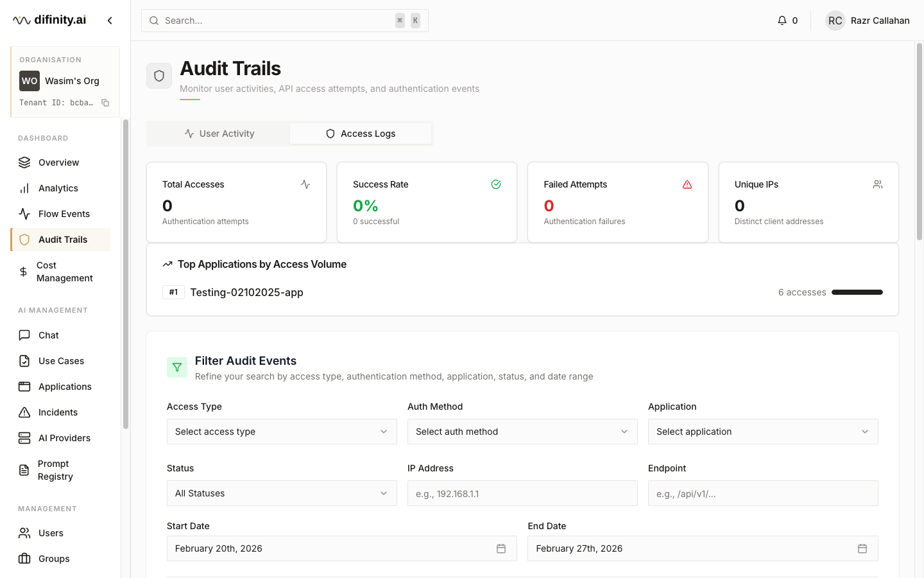Click the Failed Attempts warning icon
924x578 pixels.
tap(687, 184)
